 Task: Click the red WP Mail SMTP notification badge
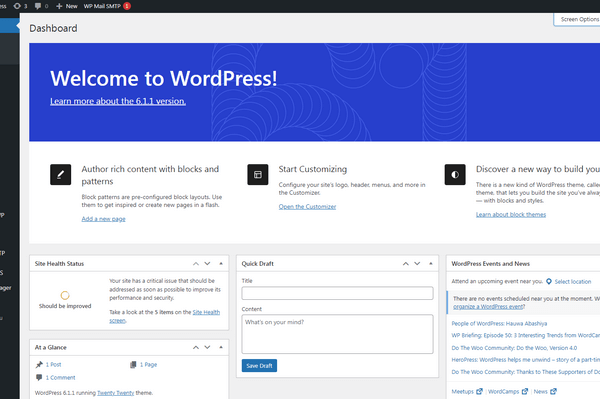pyautogui.click(x=127, y=6)
